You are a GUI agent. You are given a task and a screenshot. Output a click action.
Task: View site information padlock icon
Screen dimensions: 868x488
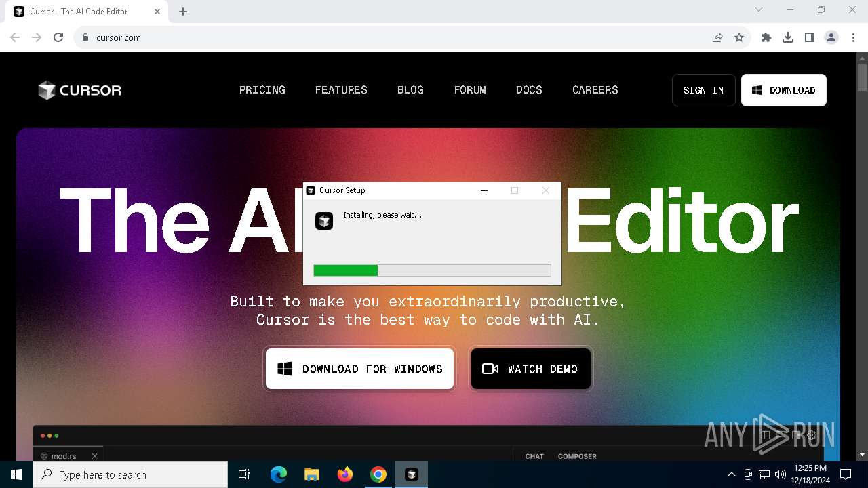85,37
